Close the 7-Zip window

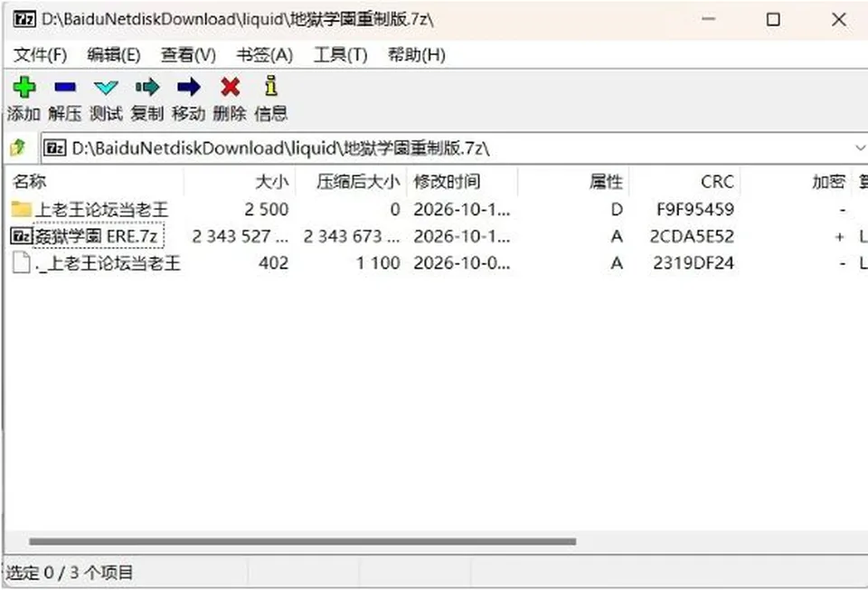pos(839,19)
